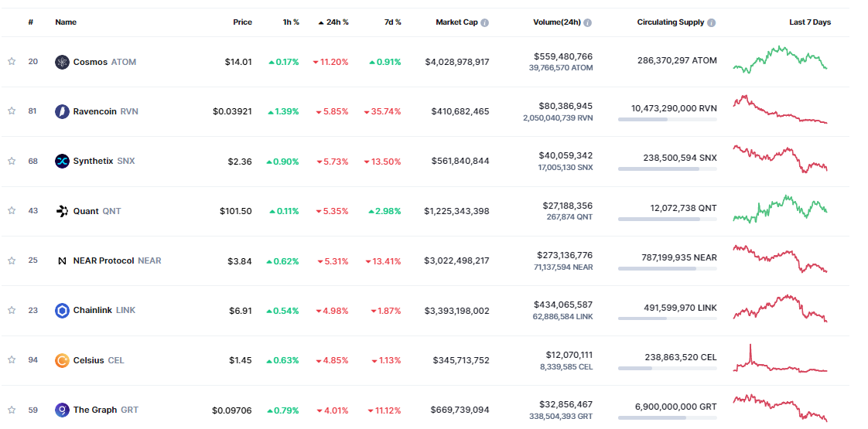Click Synthetix circulating supply progress bar
868x429 pixels.
click(667, 169)
